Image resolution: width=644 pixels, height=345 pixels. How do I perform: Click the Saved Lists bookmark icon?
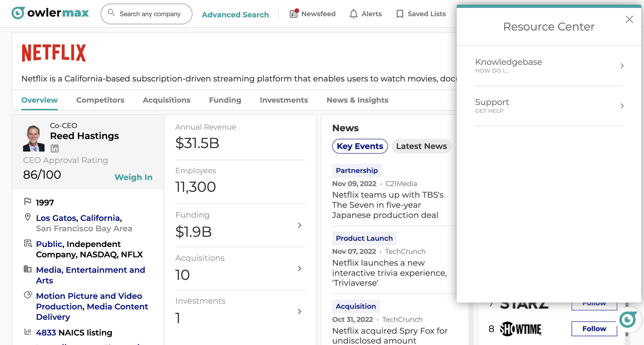400,14
